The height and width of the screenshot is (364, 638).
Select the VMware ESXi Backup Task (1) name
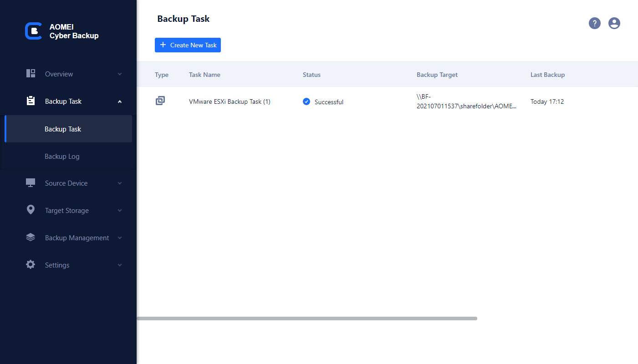(x=230, y=101)
